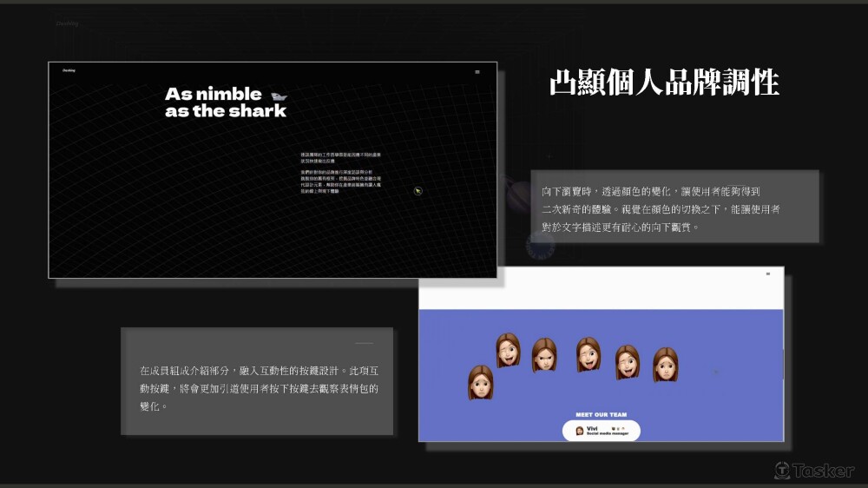868x488 pixels.
Task: Click Vivi's small avatar in the pill
Action: click(580, 431)
